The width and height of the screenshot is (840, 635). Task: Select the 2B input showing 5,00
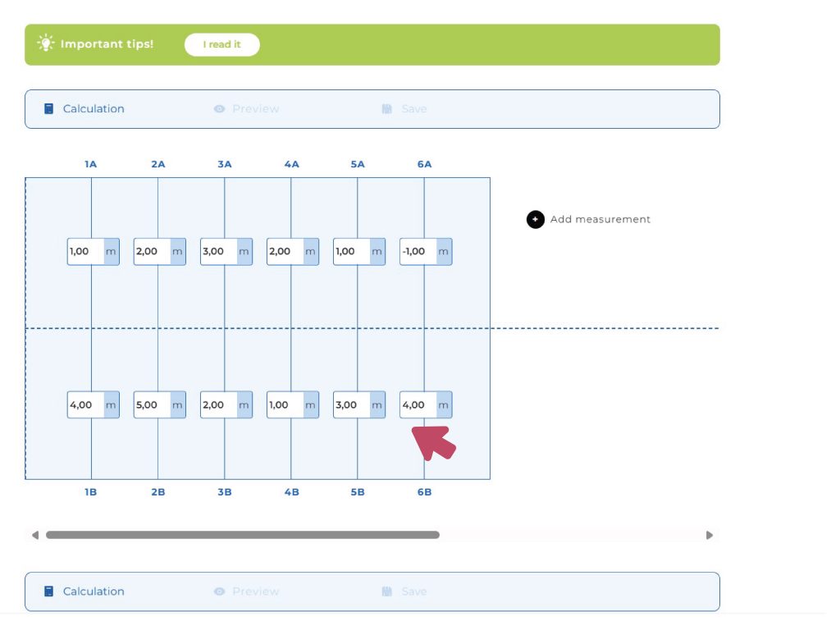152,404
